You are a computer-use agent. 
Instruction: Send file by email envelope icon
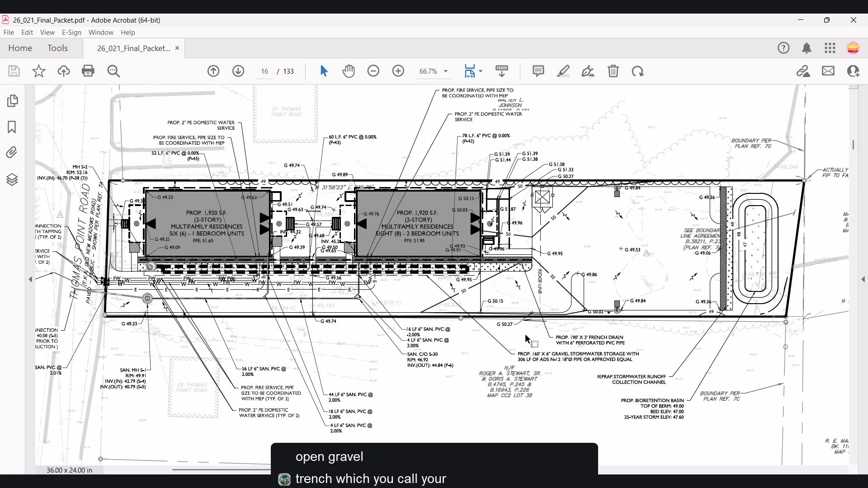click(829, 71)
